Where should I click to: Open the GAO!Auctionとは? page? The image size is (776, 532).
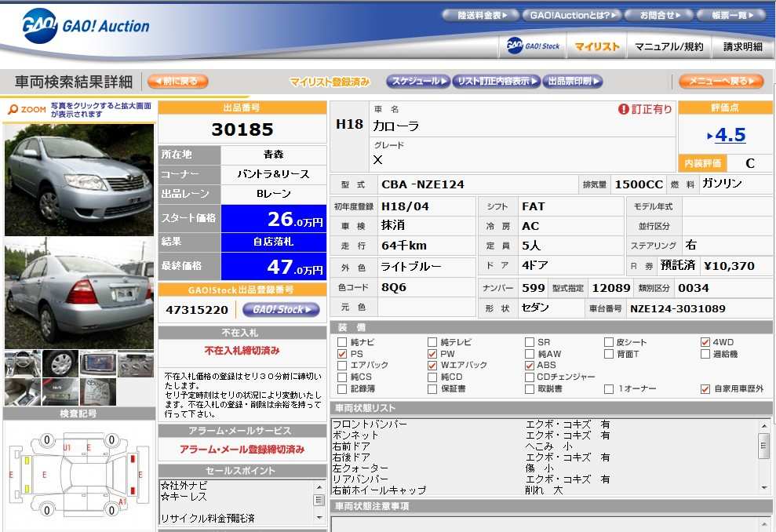pyautogui.click(x=573, y=16)
